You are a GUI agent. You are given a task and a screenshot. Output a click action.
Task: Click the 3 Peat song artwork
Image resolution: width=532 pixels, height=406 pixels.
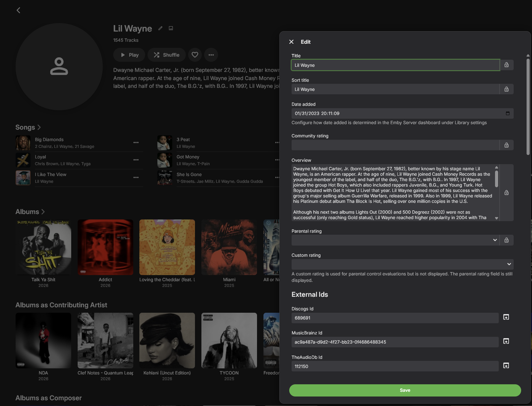pyautogui.click(x=165, y=143)
